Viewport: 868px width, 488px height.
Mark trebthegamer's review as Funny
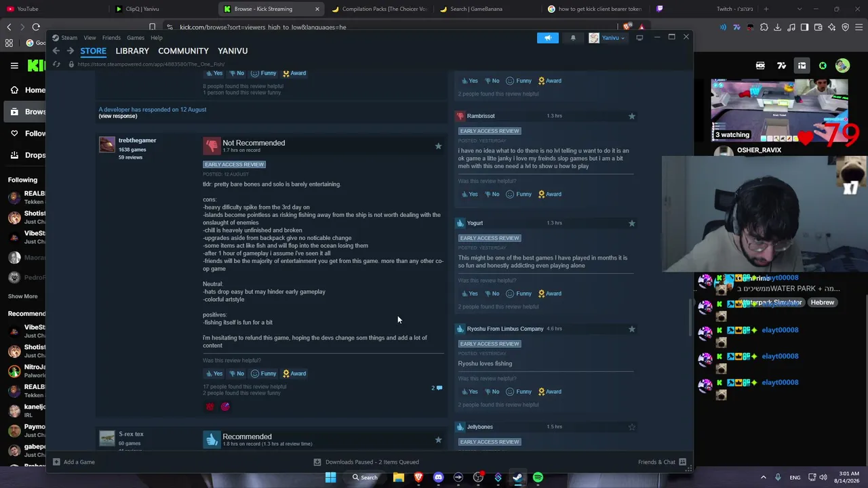[x=264, y=373]
